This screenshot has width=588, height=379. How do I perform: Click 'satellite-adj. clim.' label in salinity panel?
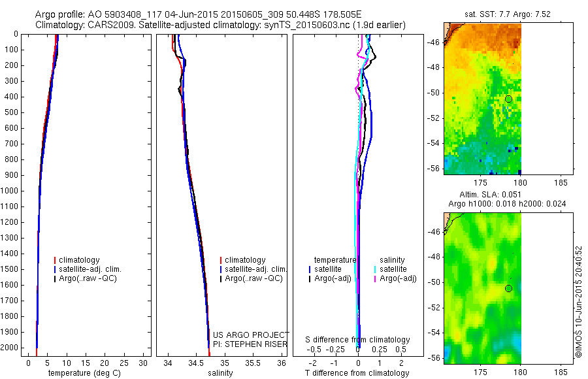click(256, 269)
